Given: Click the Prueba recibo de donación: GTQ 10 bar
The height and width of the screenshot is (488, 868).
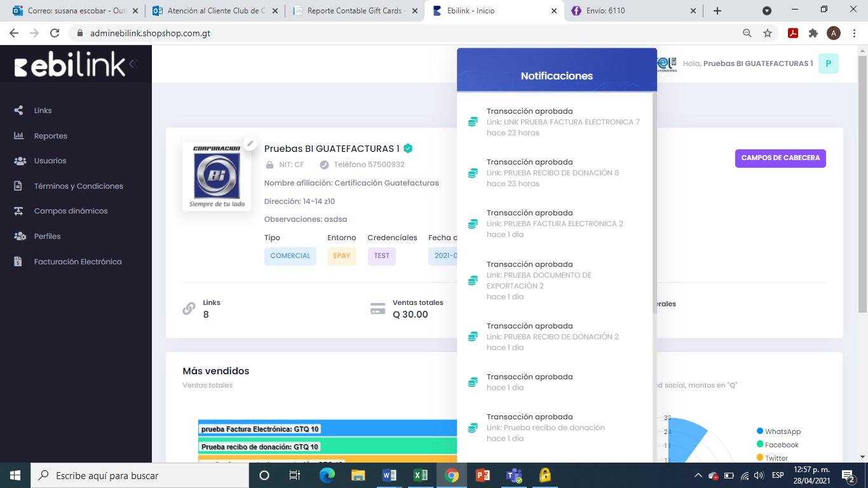Looking at the screenshot, I should [x=327, y=446].
